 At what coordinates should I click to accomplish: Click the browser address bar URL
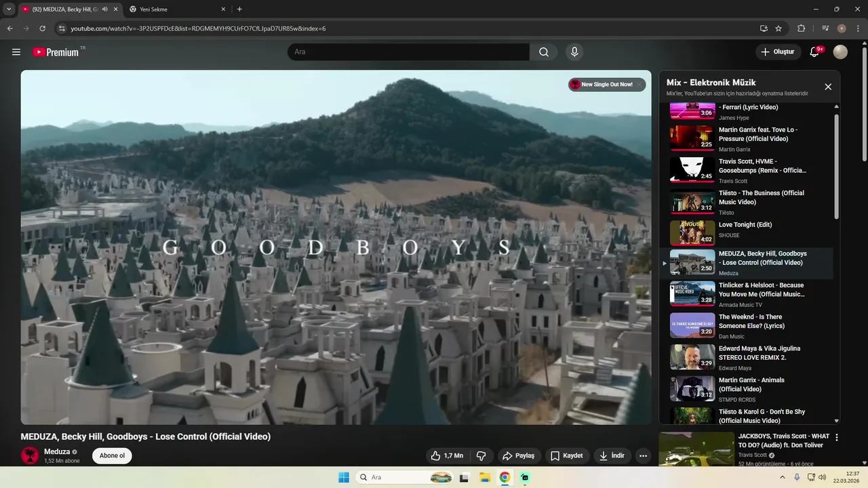click(198, 28)
